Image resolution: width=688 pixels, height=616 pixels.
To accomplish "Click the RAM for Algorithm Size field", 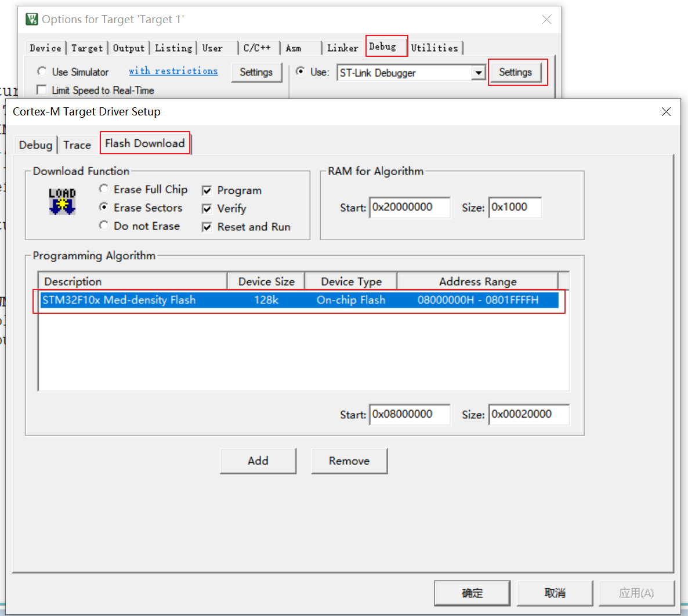I will coord(515,208).
